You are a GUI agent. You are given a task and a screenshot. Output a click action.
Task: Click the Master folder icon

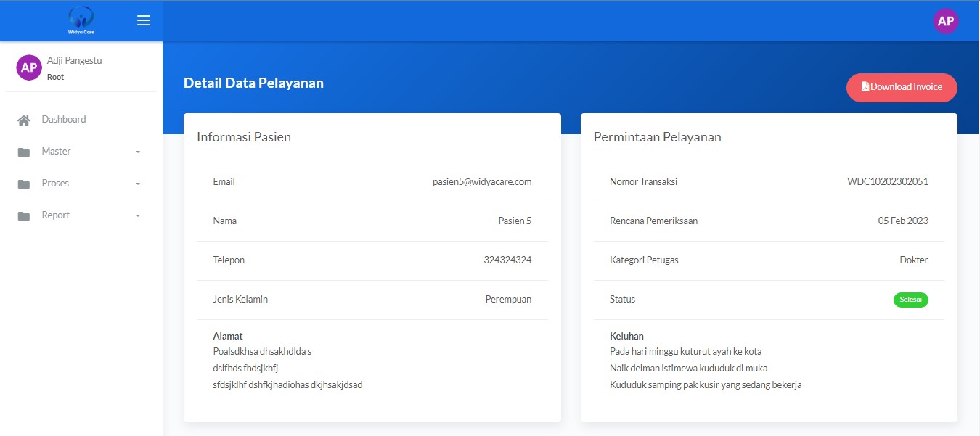click(24, 152)
